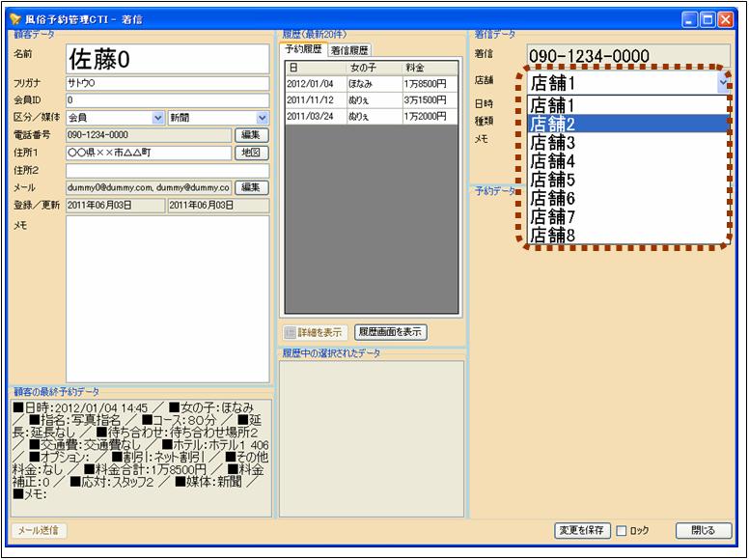Select 店舗2 from the list
The image size is (749, 560).
click(x=625, y=124)
